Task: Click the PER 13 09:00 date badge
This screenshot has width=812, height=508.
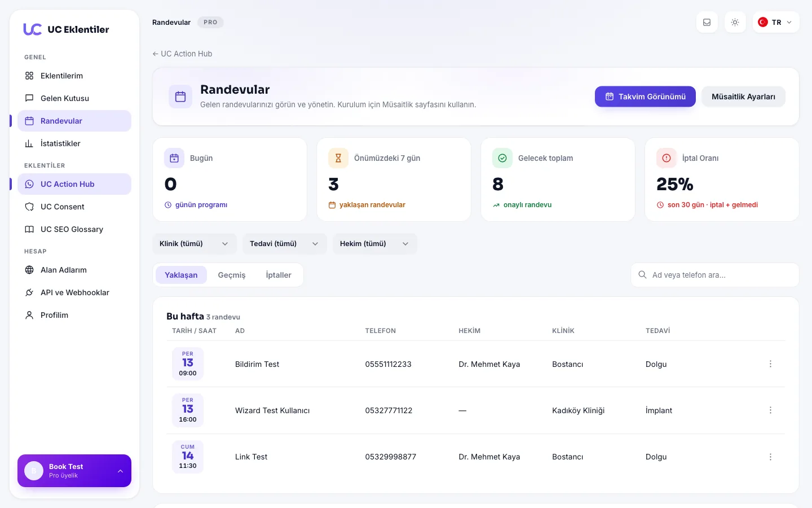Action: coord(188,364)
